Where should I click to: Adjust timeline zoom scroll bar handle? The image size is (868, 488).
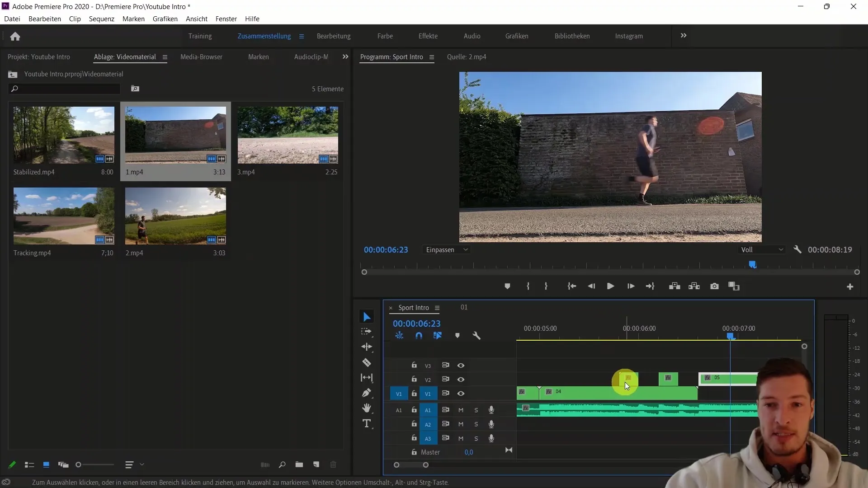coord(425,465)
